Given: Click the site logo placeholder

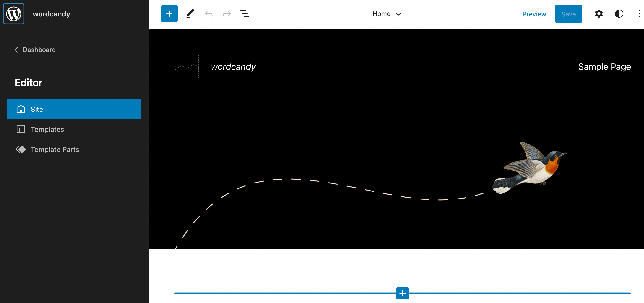Looking at the screenshot, I should [187, 67].
